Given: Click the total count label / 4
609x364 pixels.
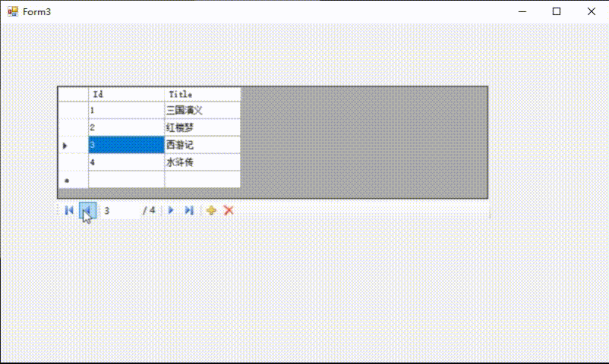Looking at the screenshot, I should (x=149, y=210).
